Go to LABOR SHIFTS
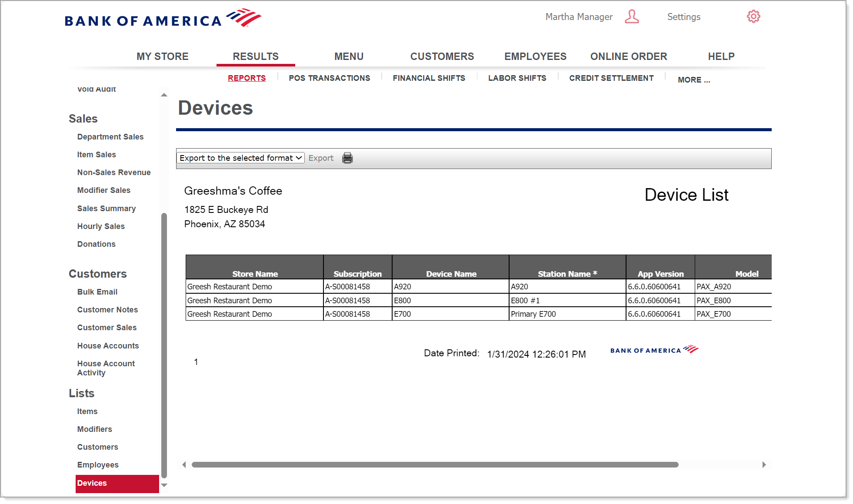This screenshot has width=853, height=504. tap(517, 78)
